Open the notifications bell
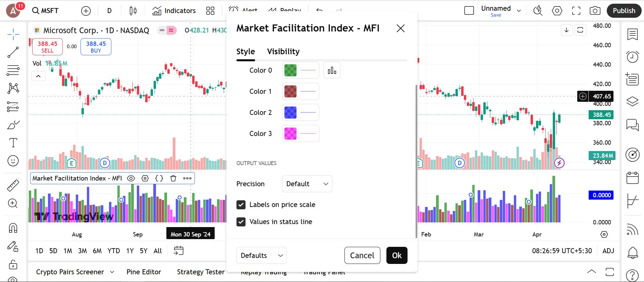Image resolution: width=644 pixels, height=282 pixels. coord(633,253)
